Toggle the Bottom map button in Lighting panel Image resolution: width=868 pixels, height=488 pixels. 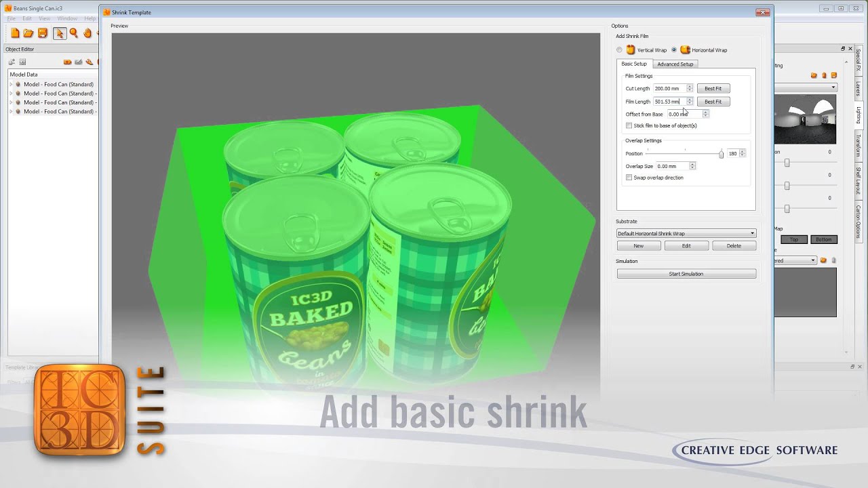[824, 239]
